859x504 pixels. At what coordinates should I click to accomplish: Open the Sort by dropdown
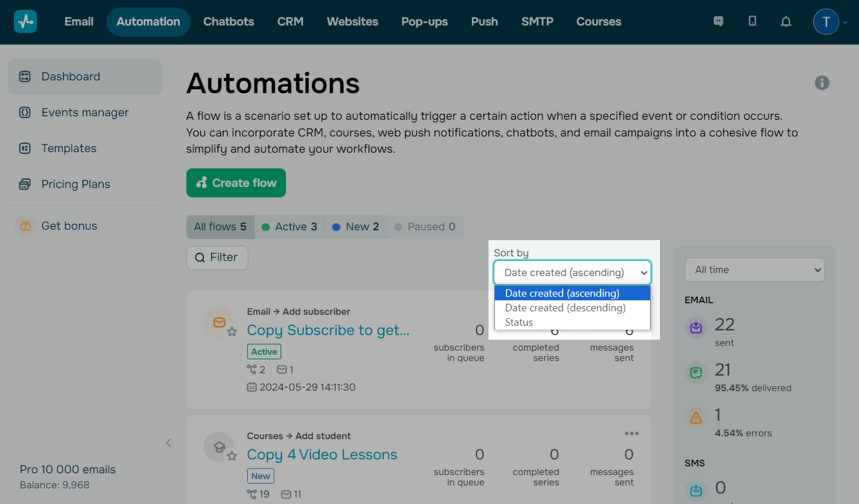[x=572, y=273]
